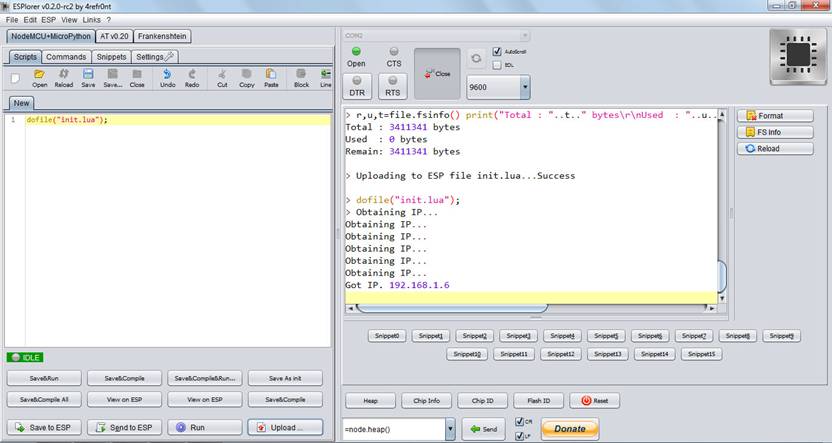
Task: Click the terminal horizontal scrollbar thumb
Action: tap(452, 308)
